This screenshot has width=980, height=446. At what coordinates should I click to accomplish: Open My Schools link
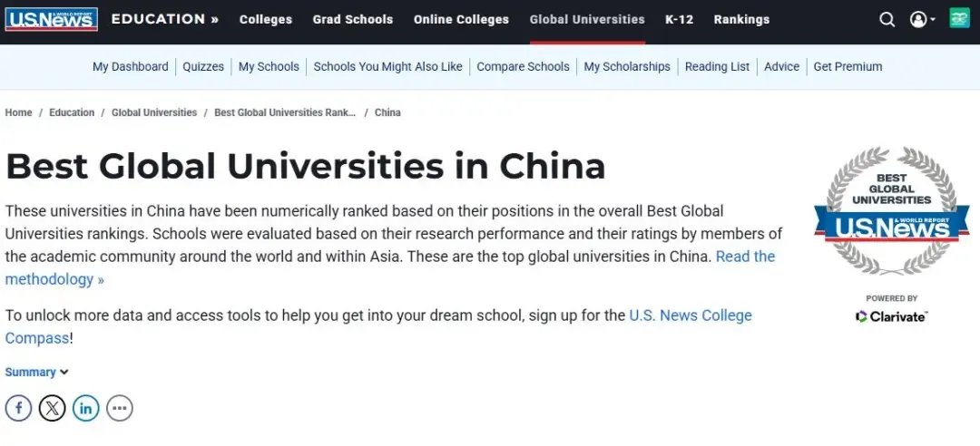coord(269,67)
